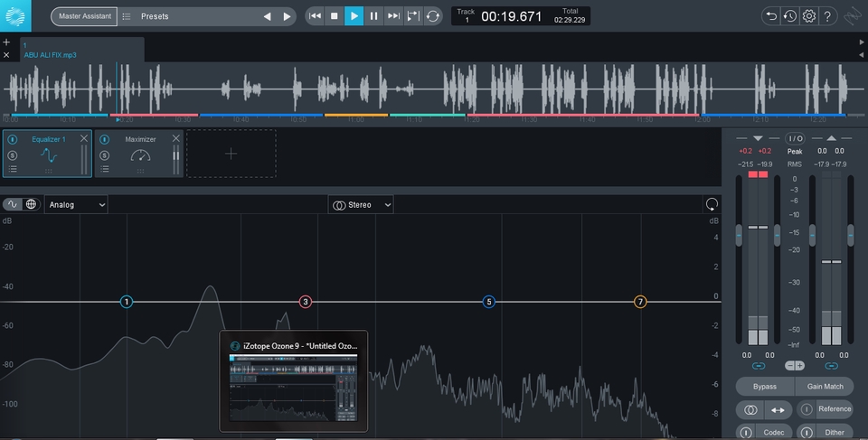Open the I/O meter options button
This screenshot has height=440, width=868.
click(795, 138)
